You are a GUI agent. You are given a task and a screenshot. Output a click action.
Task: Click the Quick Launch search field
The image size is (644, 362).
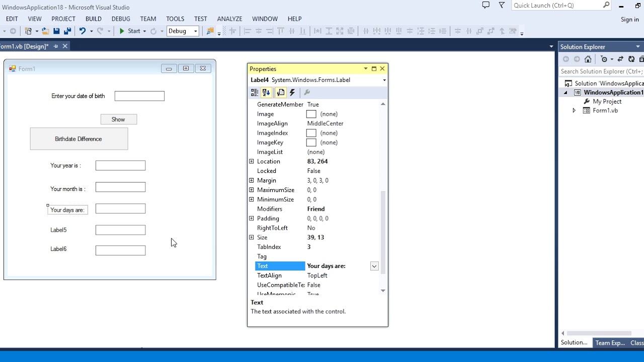click(557, 5)
